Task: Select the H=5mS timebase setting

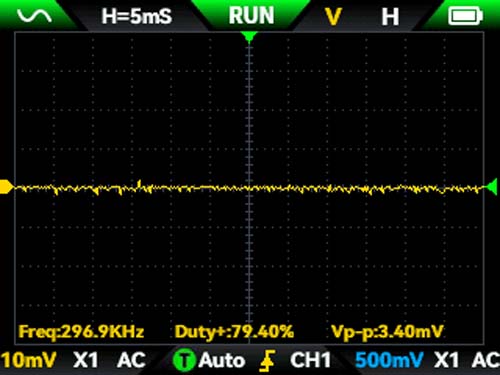Action: pyautogui.click(x=137, y=16)
